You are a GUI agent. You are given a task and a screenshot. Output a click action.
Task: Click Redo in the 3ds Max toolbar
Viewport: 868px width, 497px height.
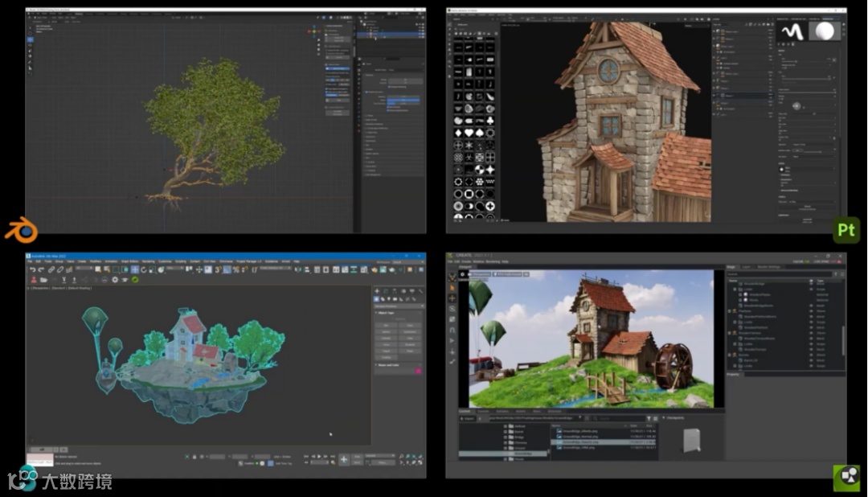pos(41,269)
